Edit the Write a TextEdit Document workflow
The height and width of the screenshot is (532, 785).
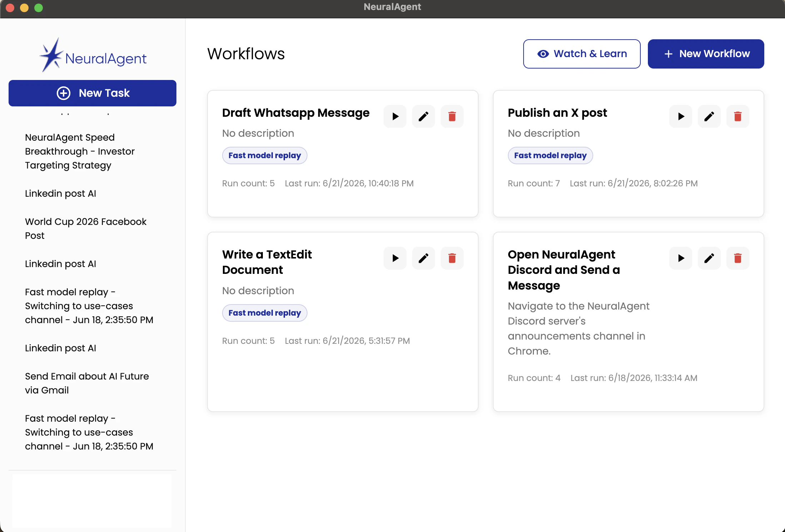423,258
